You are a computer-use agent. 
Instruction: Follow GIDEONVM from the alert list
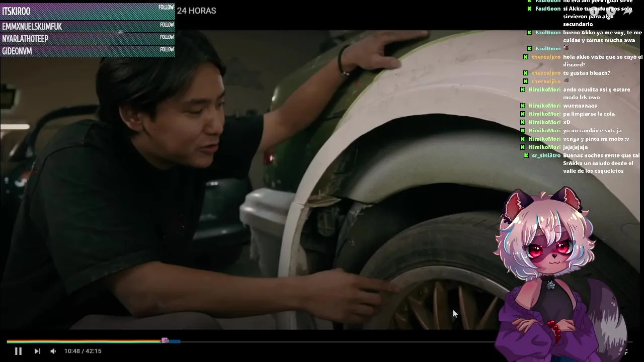pyautogui.click(x=167, y=49)
